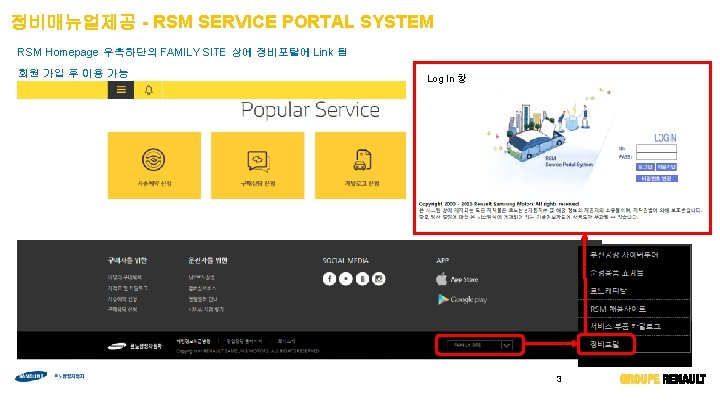This screenshot has height=405, width=720.
Task: Choose the RSM 제휴사이트 list entry
Action: 618,309
